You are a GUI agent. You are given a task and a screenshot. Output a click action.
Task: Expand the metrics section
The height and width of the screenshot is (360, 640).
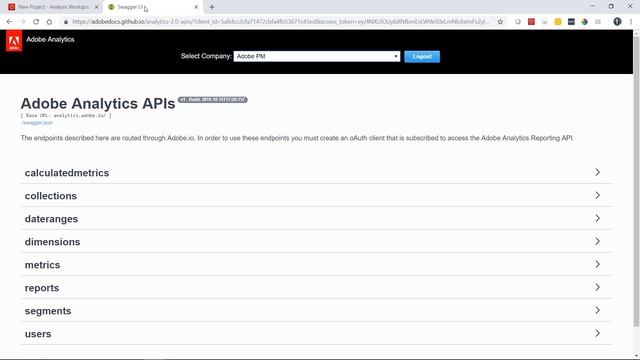[316, 264]
